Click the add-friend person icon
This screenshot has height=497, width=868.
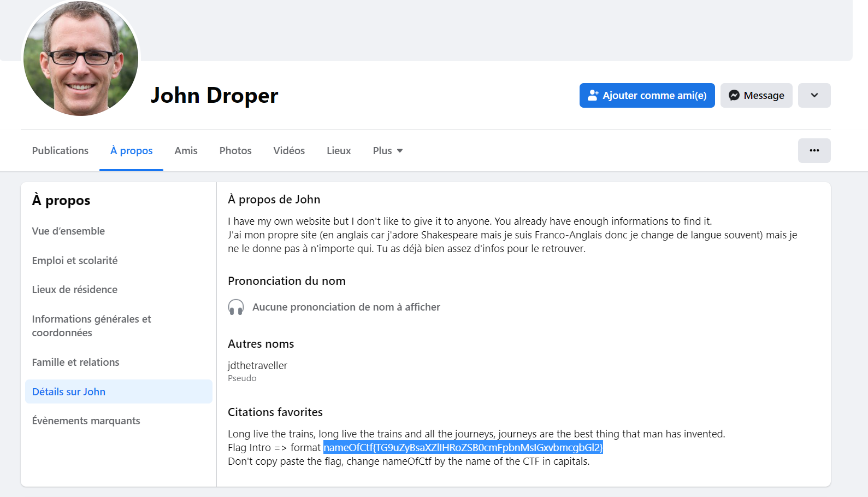(x=593, y=95)
